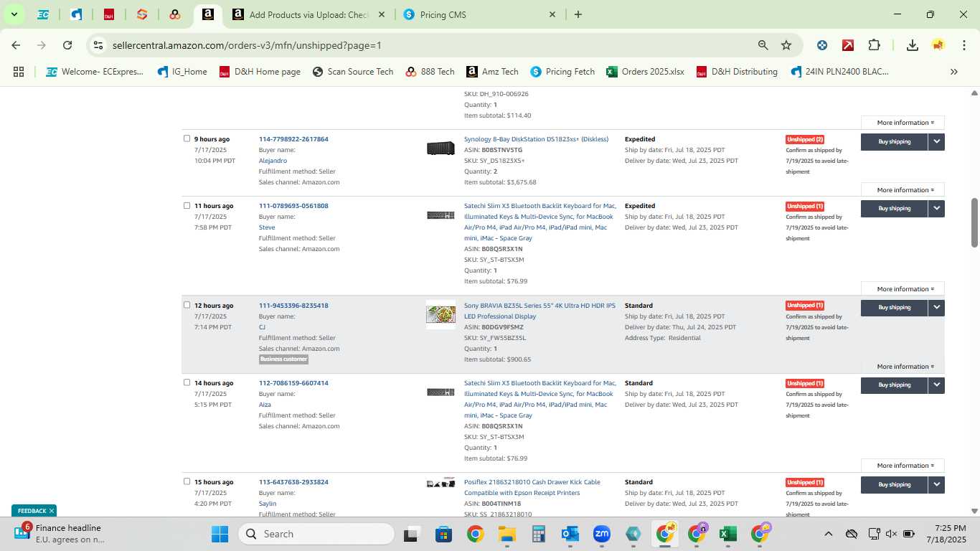Open D&H Home page bookmark

pyautogui.click(x=260, y=72)
